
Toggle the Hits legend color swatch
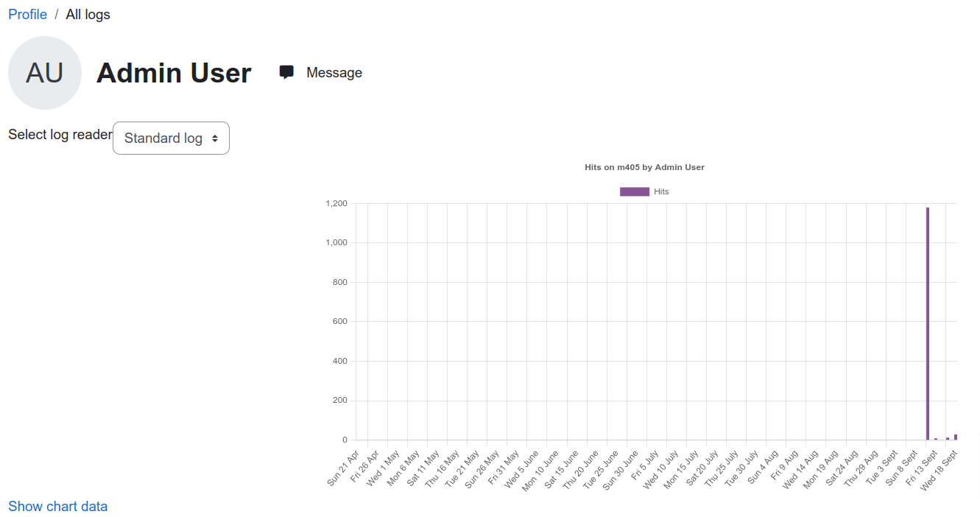(635, 191)
